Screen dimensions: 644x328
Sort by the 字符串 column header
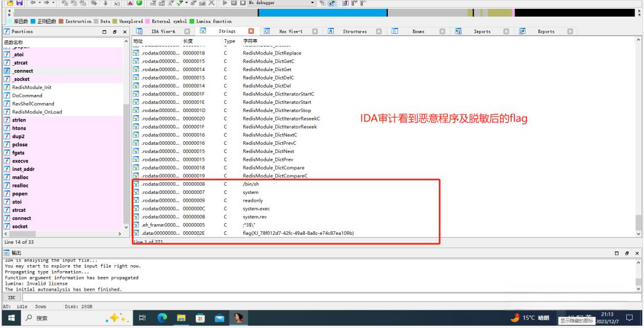(x=438, y=41)
